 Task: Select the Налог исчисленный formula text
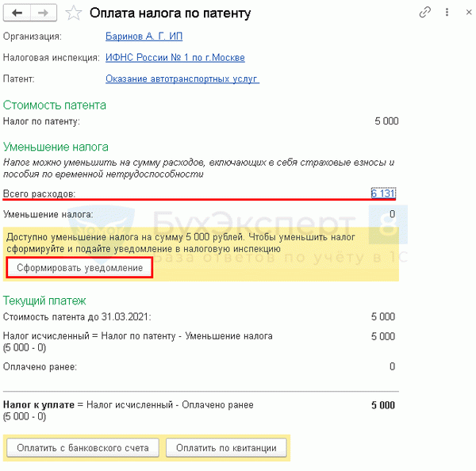(x=138, y=342)
